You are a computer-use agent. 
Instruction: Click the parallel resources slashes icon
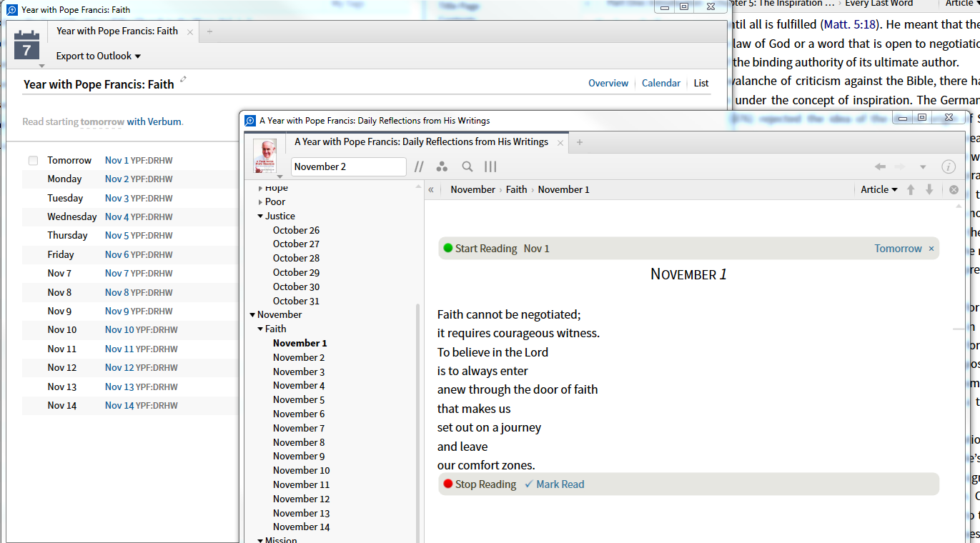(x=419, y=166)
